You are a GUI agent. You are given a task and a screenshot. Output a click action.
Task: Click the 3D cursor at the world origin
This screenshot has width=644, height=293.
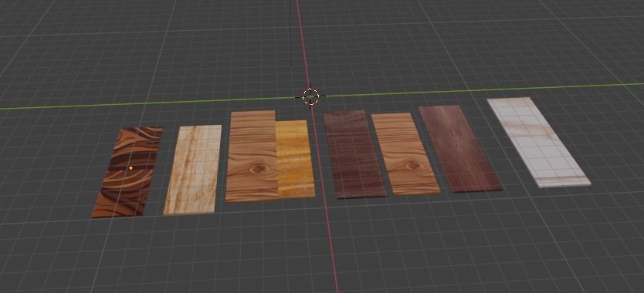pyautogui.click(x=310, y=96)
